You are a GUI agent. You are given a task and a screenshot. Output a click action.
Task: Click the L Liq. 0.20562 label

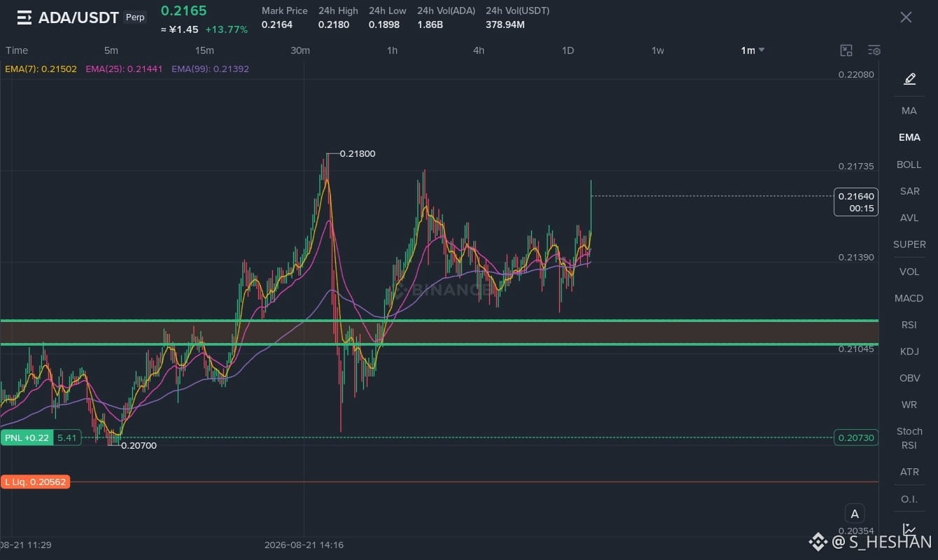pyautogui.click(x=36, y=482)
